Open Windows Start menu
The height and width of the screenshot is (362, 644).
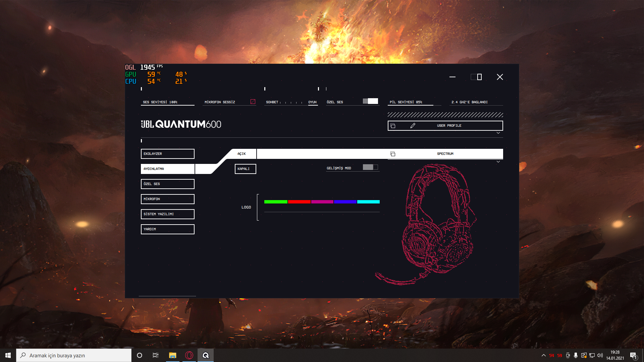[8, 355]
